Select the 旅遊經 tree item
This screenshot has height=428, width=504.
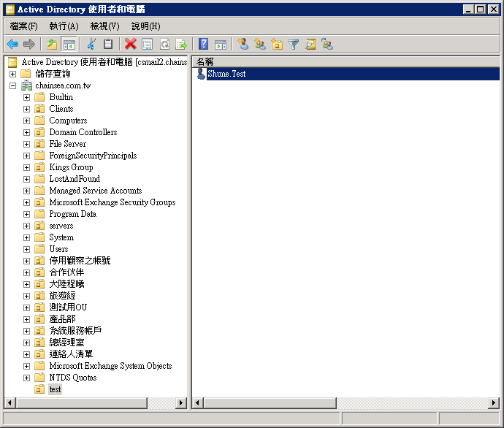[x=62, y=296]
